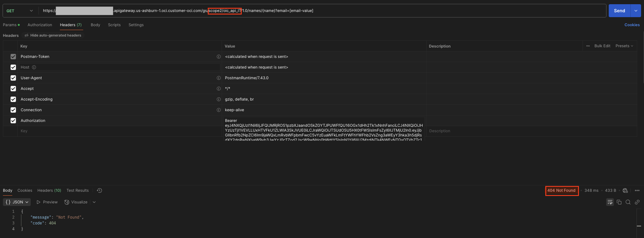
Task: Open the Test Results tab
Action: 77,190
